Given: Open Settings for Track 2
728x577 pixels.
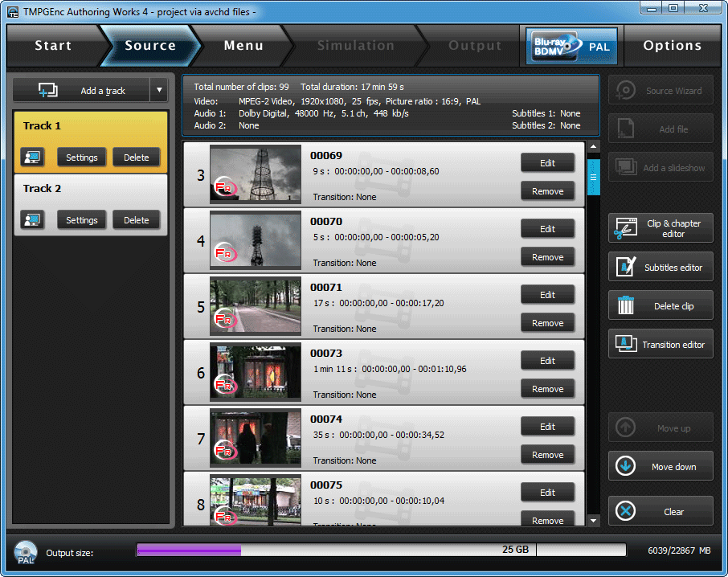Looking at the screenshot, I should pyautogui.click(x=82, y=220).
